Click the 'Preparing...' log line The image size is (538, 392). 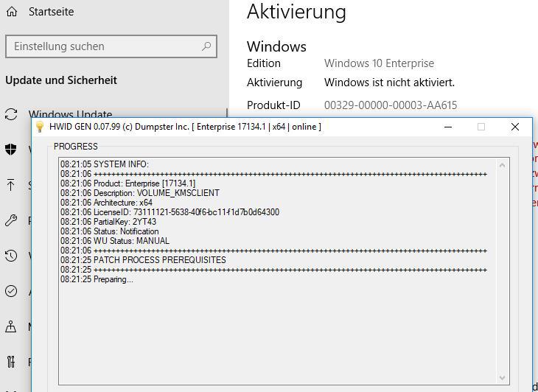[97, 279]
